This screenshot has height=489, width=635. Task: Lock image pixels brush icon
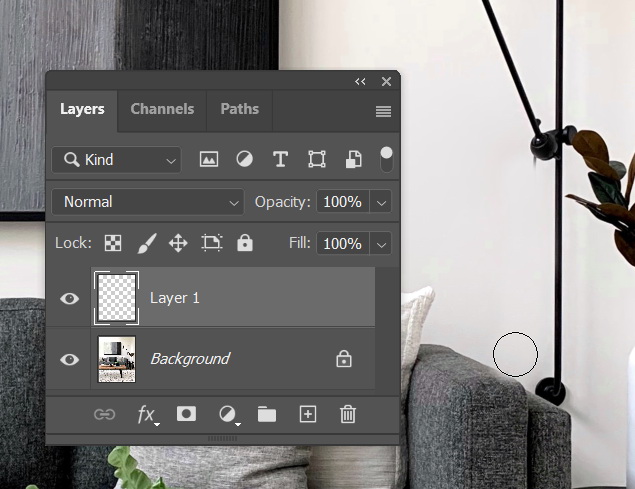(x=146, y=243)
